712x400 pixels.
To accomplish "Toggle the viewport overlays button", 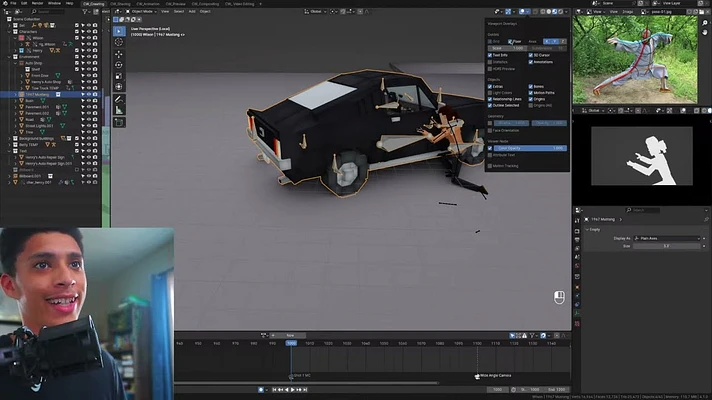I will 522,11.
